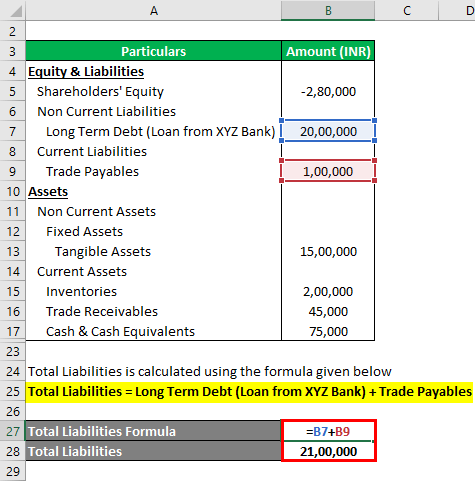Select the Fixed Assets cell
Viewport: 475px width, 481px height.
pos(153,231)
